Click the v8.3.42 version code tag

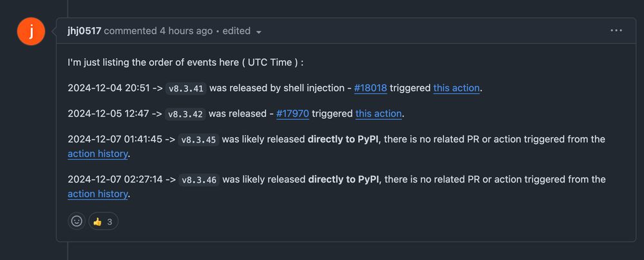point(185,114)
